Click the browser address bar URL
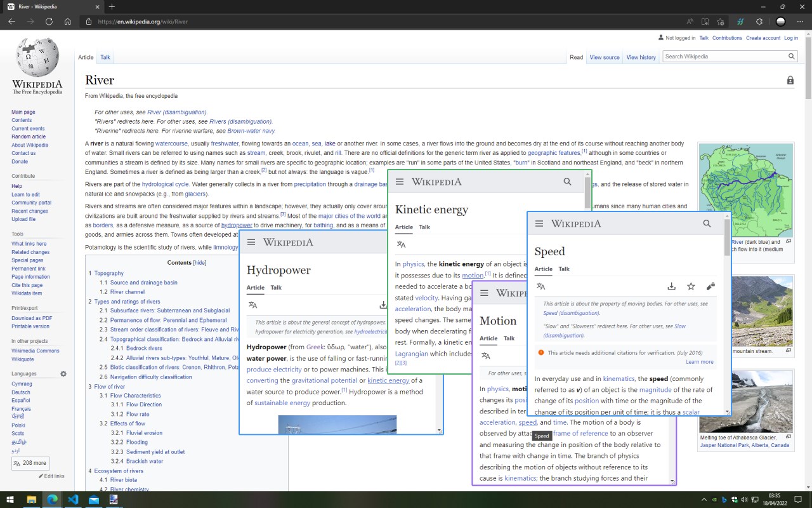 tap(143, 22)
